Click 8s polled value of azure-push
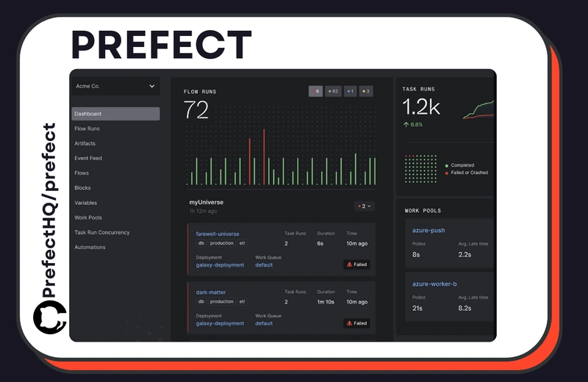588x382 pixels. pyautogui.click(x=416, y=254)
